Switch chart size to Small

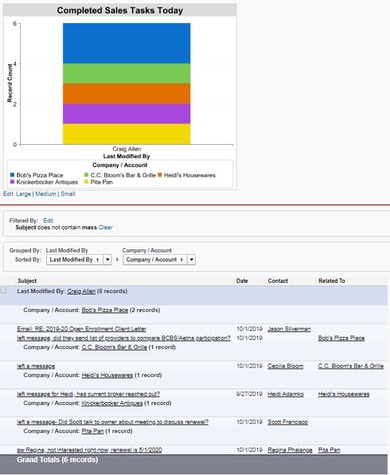68,194
